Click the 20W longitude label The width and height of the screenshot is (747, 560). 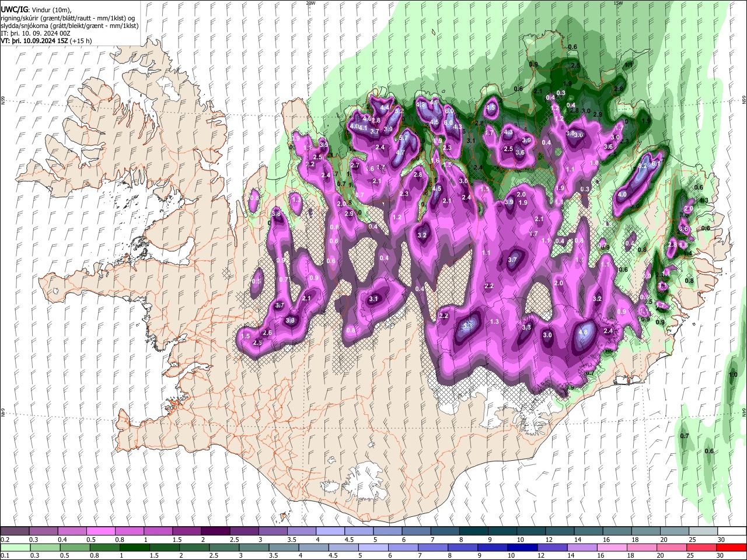coord(310,2)
